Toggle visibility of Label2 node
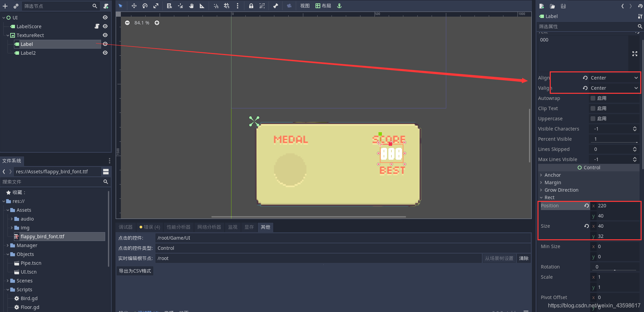The height and width of the screenshot is (312, 644). click(105, 53)
